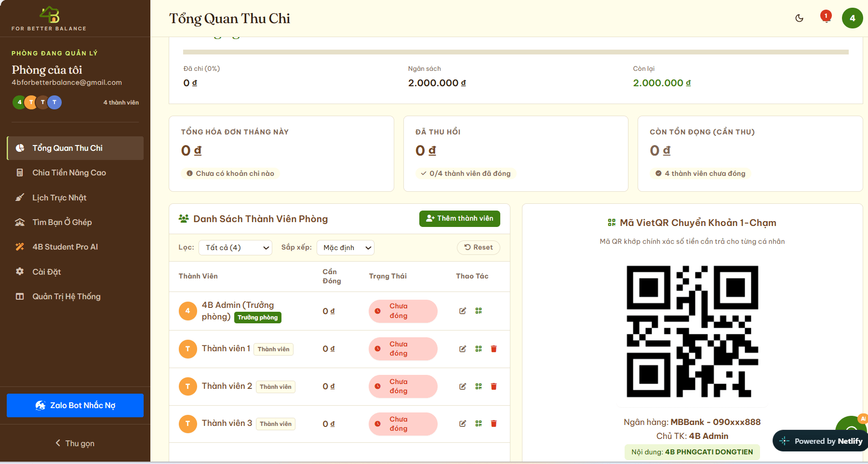
Task: Show QR code for Thành viên 1
Action: pyautogui.click(x=479, y=349)
